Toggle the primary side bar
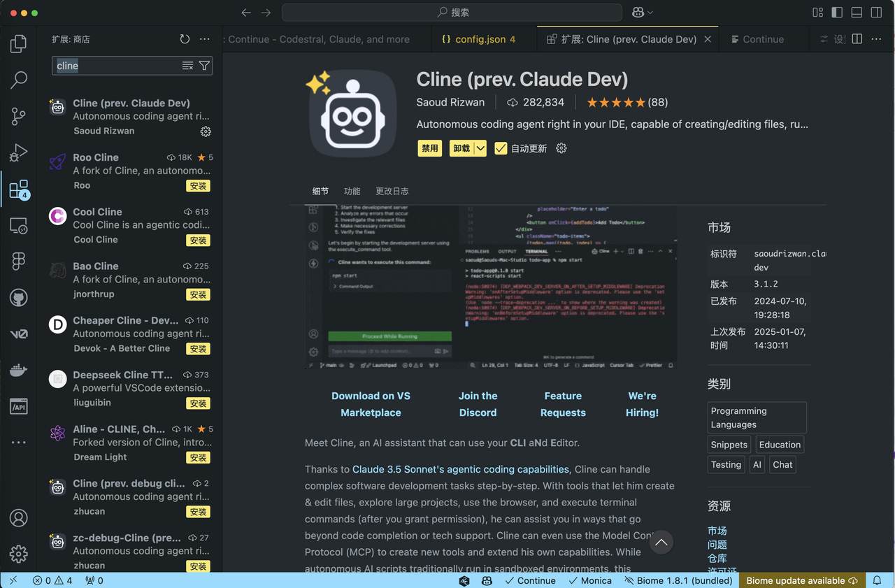The width and height of the screenshot is (895, 588). [837, 13]
